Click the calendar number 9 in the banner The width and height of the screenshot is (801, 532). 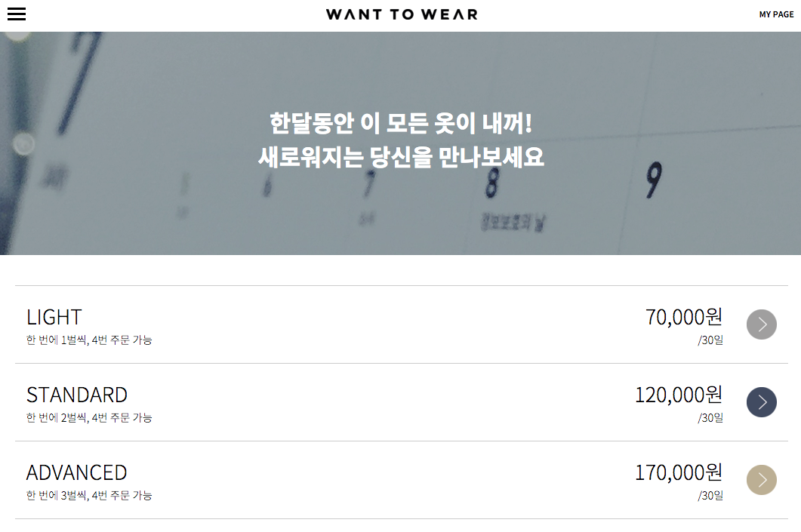pos(654,180)
